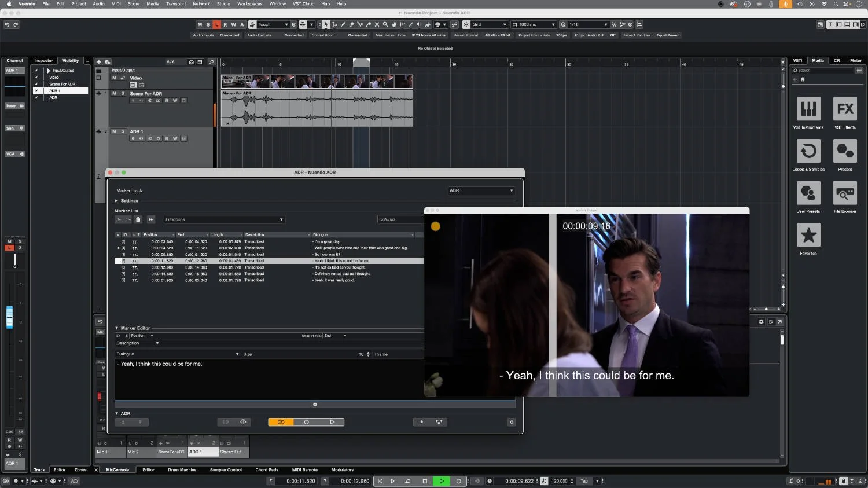Click the green Play button in transport

point(442,481)
